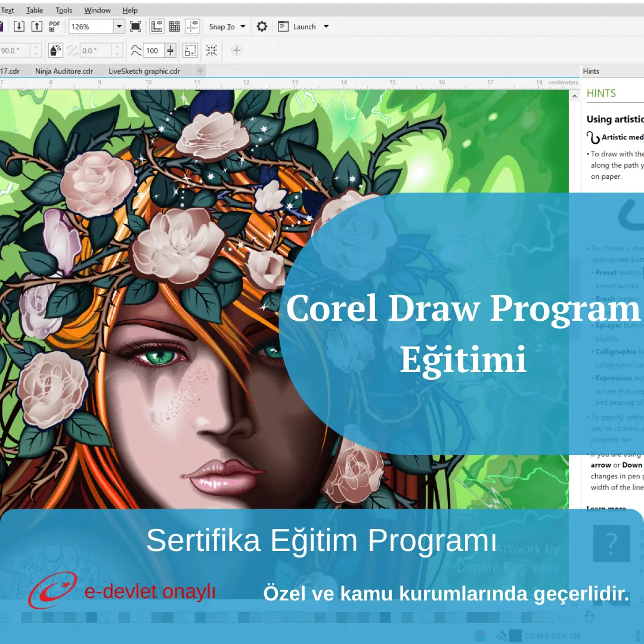Viewport: 644px width, 644px height.
Task: Toggle the bounding box button
Action: point(190,51)
